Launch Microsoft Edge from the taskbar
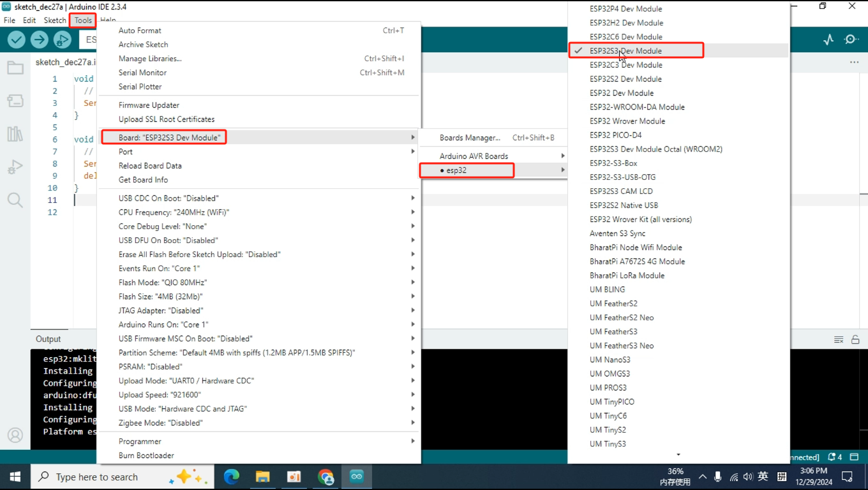Screen dimensions: 868x490 point(232,477)
